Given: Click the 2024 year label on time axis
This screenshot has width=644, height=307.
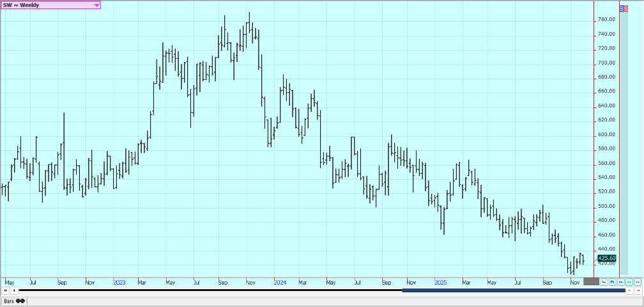Looking at the screenshot, I should pyautogui.click(x=279, y=281).
